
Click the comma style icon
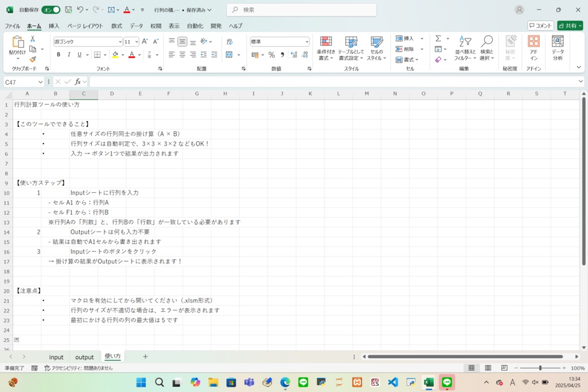[x=283, y=56]
